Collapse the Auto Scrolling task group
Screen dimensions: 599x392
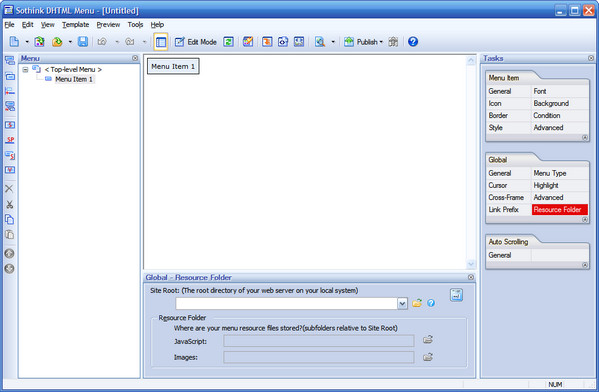tap(585, 265)
